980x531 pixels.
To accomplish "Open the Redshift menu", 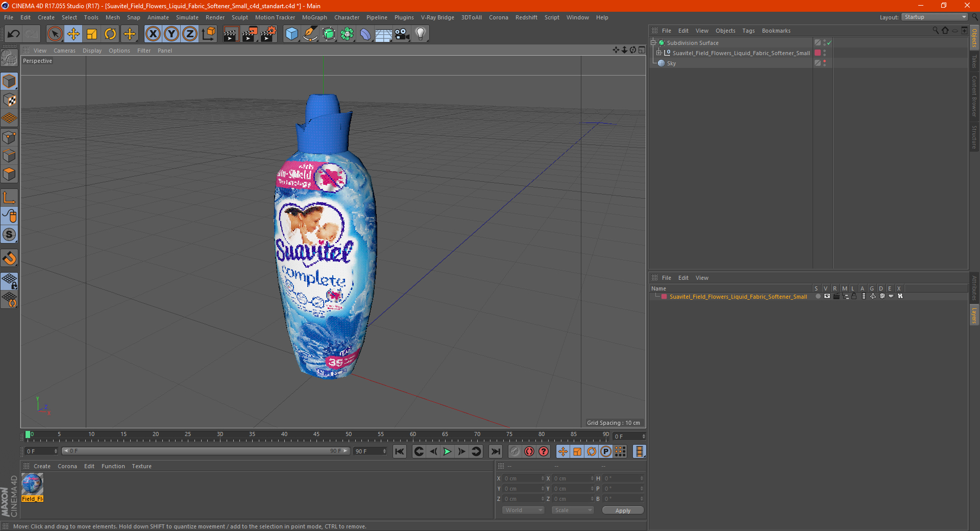I will click(526, 17).
